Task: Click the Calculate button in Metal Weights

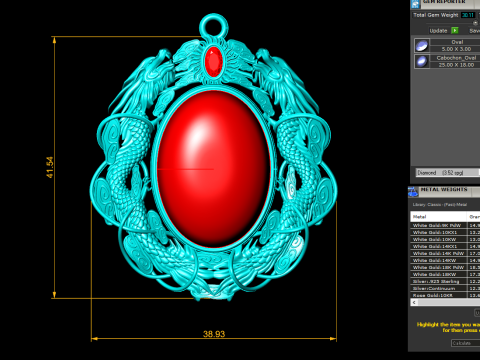Action: coord(466,343)
